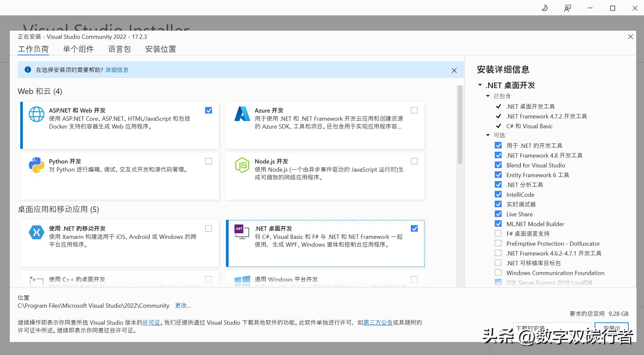Click the 更改... installation path link
644x355 pixels.
coord(183,306)
